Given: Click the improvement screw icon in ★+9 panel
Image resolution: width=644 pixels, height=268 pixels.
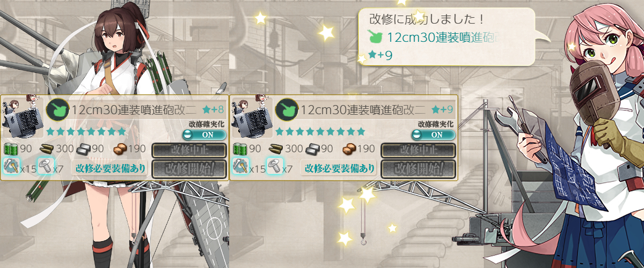Looking at the screenshot, I should click(x=274, y=167).
